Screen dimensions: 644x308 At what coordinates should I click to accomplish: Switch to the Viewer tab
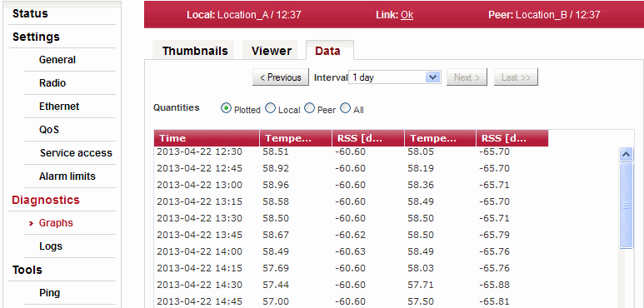[272, 51]
